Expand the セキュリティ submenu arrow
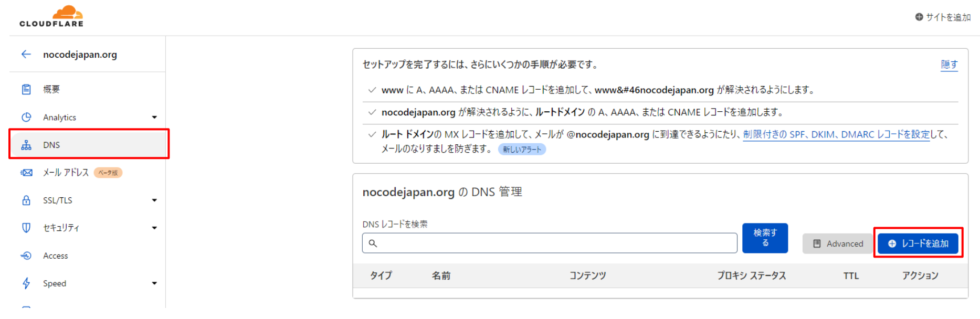 [154, 228]
